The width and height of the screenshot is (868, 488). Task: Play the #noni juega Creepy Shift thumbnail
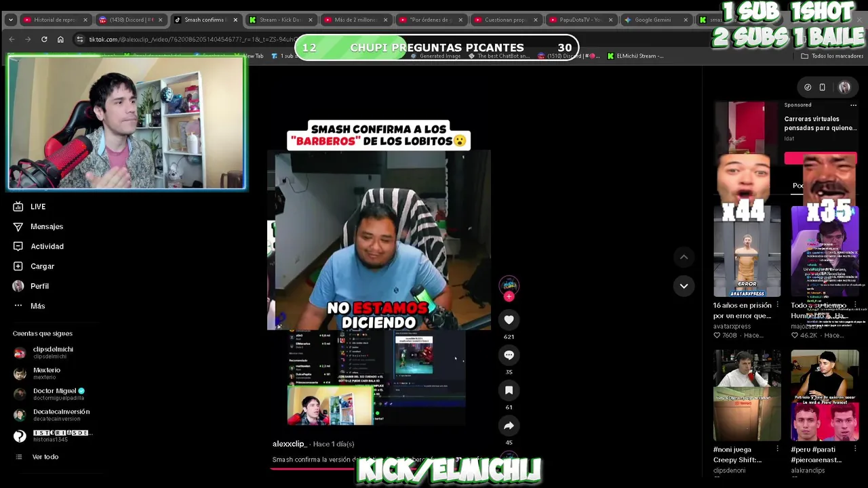pos(747,395)
